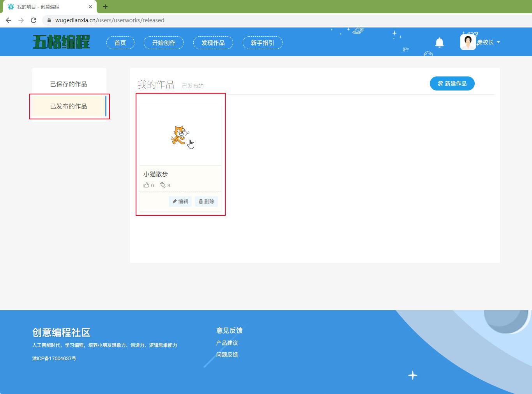Open 新手指引 navigation item

pos(263,43)
